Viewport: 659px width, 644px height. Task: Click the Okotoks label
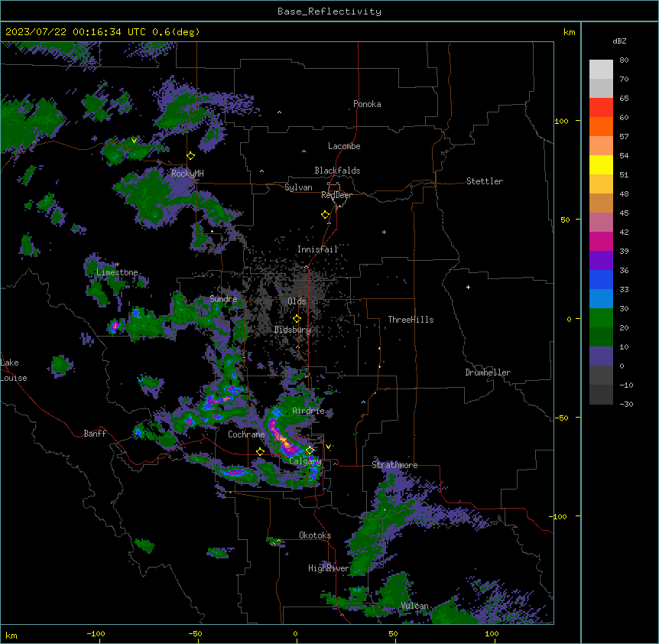click(x=315, y=535)
